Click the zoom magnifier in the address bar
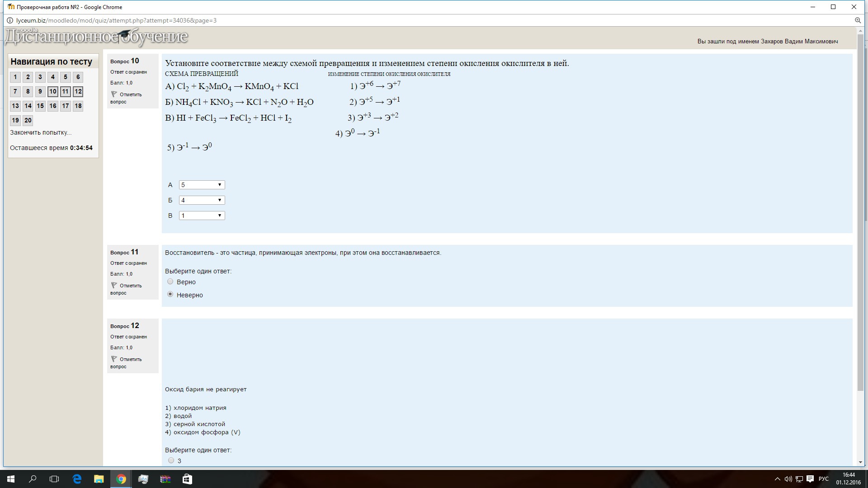Screen dimensions: 868x488 click(x=858, y=20)
